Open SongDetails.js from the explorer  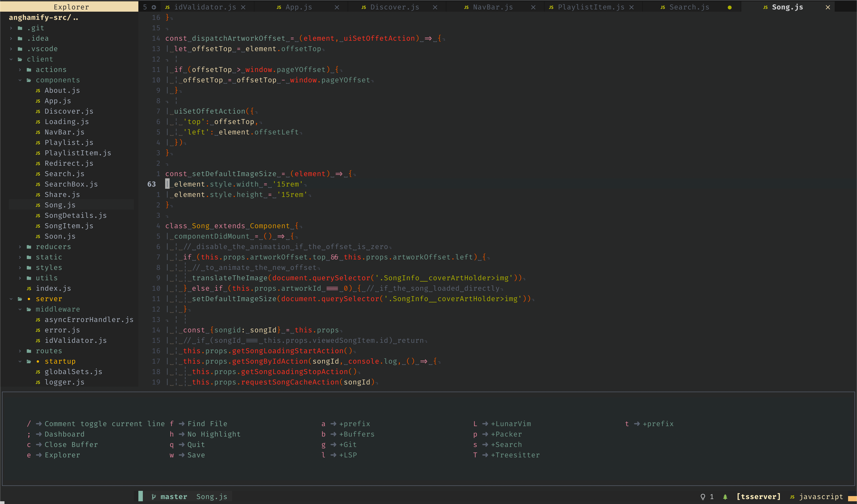(75, 216)
